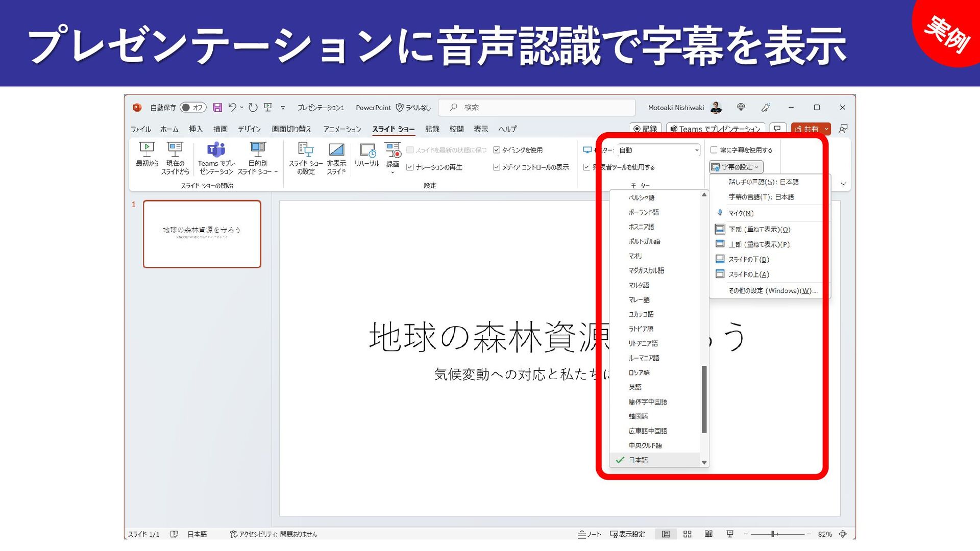Switch to slide sorter view icon
This screenshot has width=980, height=551.
(687, 534)
